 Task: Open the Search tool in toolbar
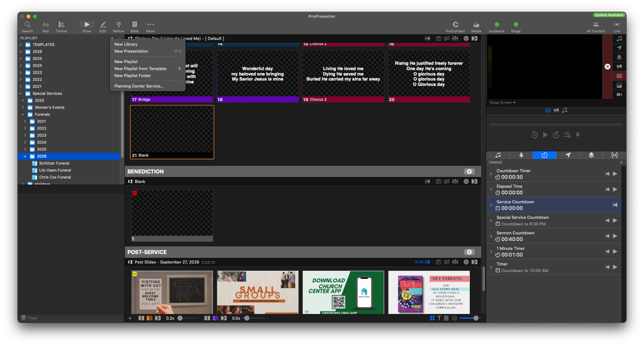tap(27, 27)
